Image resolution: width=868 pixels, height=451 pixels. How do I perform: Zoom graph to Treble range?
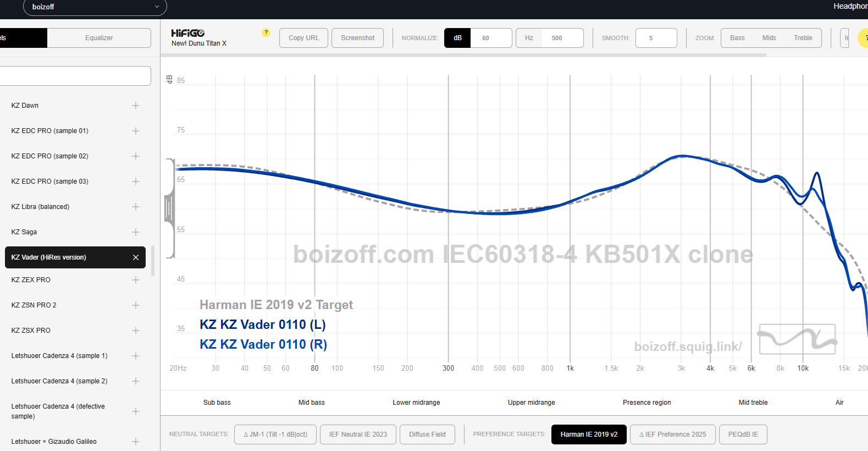coord(803,38)
